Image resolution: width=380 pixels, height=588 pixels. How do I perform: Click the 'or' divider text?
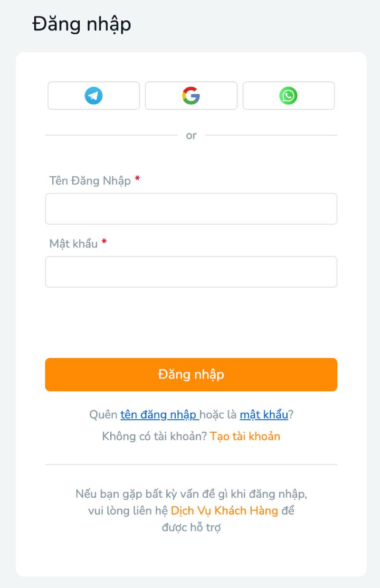pyautogui.click(x=190, y=135)
